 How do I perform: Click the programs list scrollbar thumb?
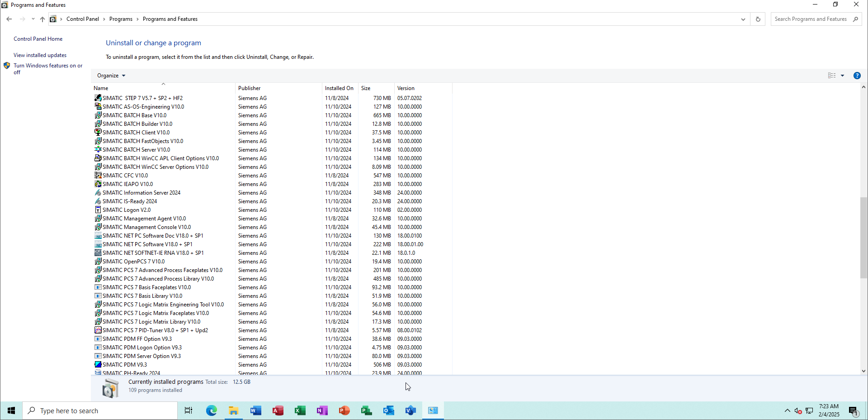pyautogui.click(x=863, y=238)
